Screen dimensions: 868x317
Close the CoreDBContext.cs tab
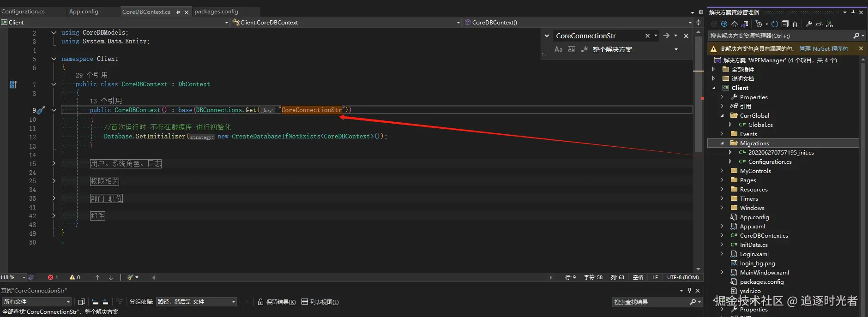point(187,12)
